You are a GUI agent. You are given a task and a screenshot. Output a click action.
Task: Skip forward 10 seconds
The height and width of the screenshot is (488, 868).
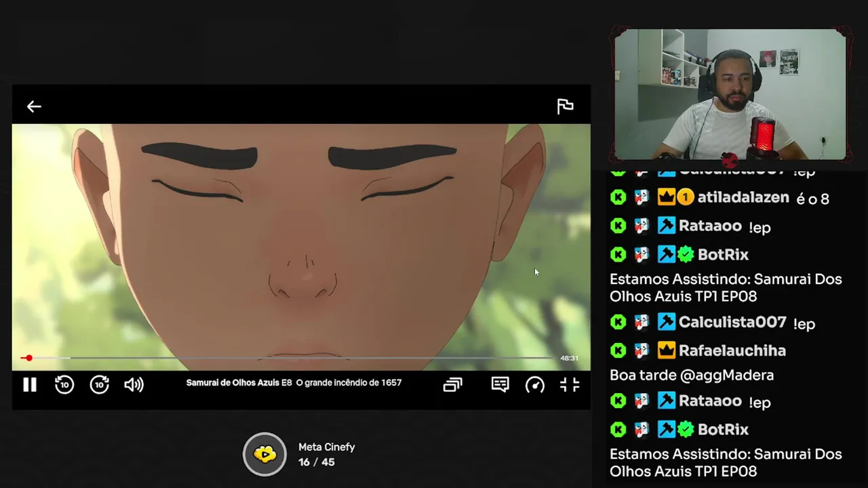(100, 385)
